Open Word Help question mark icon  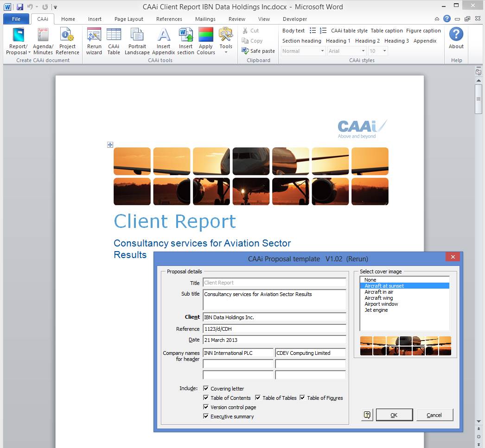(447, 19)
